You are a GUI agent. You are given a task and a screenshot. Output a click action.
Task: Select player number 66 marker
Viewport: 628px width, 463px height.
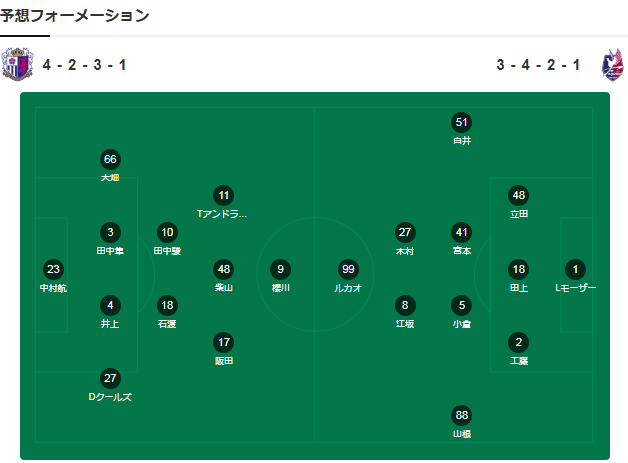(x=110, y=159)
